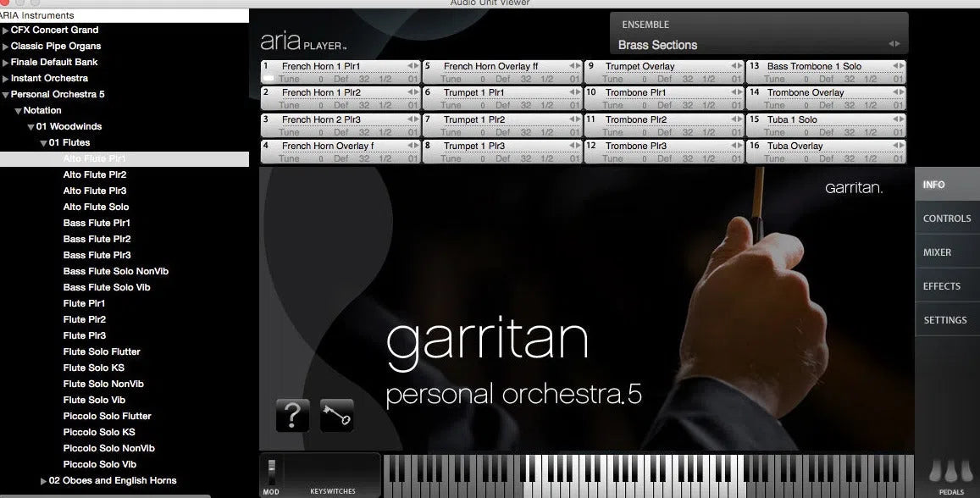Screen dimensions: 980x498
Task: Click the MOD wheel icon
Action: click(x=272, y=470)
